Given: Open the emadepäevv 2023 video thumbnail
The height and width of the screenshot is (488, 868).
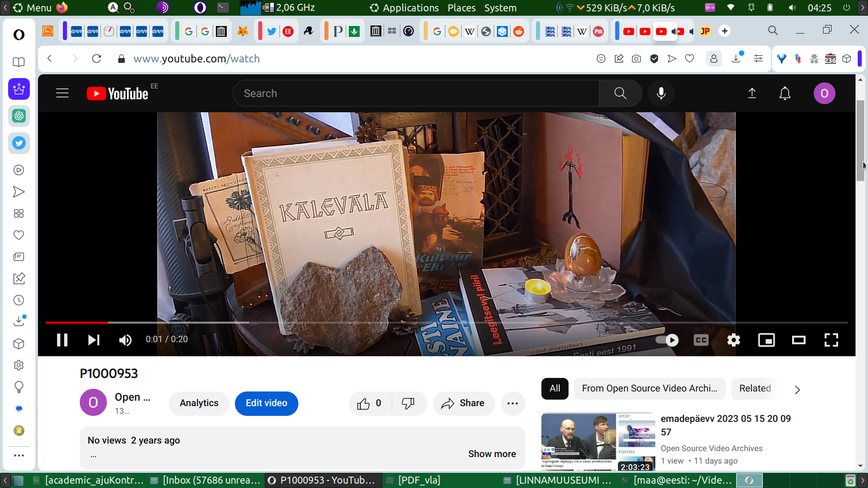Looking at the screenshot, I should tap(598, 442).
